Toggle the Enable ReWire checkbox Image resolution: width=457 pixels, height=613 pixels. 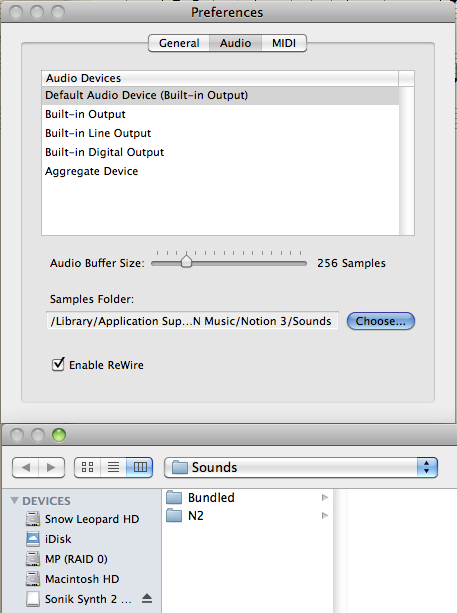coord(58,364)
